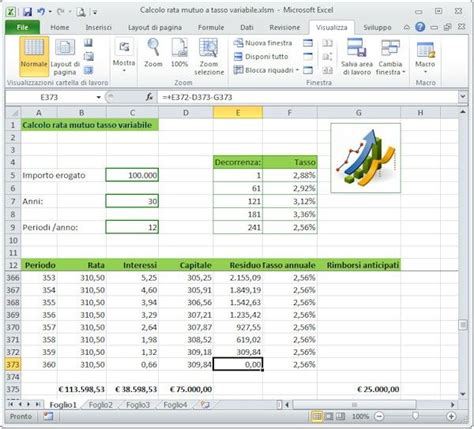Switch to Layout di pagina view
This screenshot has width=474, height=429.
65,57
